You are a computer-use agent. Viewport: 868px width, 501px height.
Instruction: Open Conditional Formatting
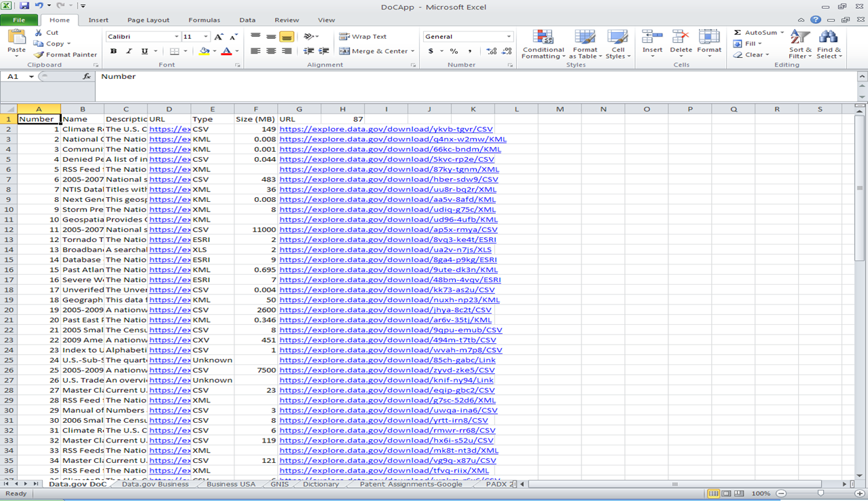543,44
